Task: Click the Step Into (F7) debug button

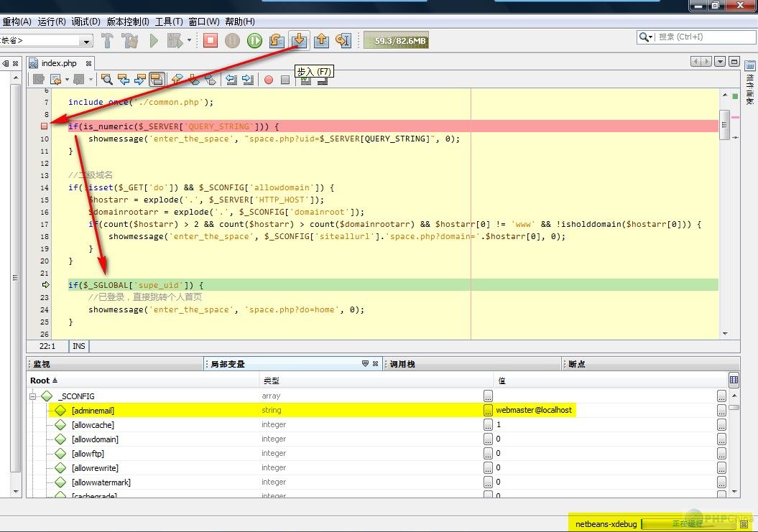Action: pyautogui.click(x=300, y=41)
